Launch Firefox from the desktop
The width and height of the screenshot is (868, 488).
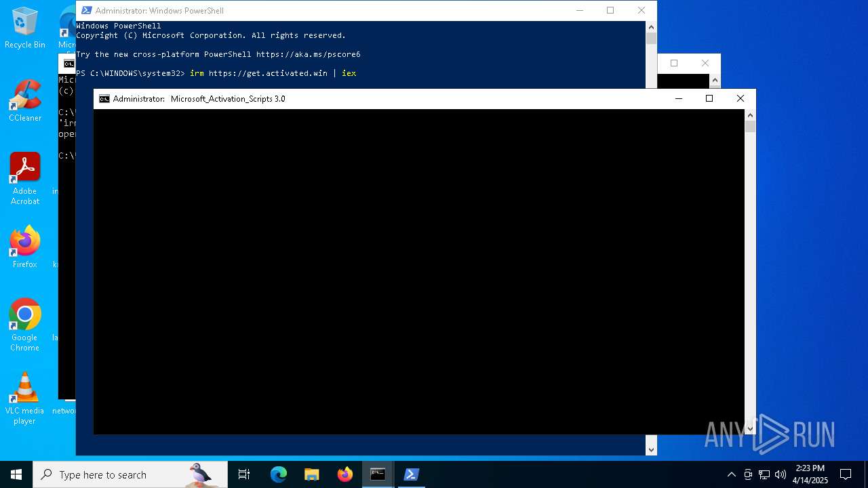click(x=25, y=247)
